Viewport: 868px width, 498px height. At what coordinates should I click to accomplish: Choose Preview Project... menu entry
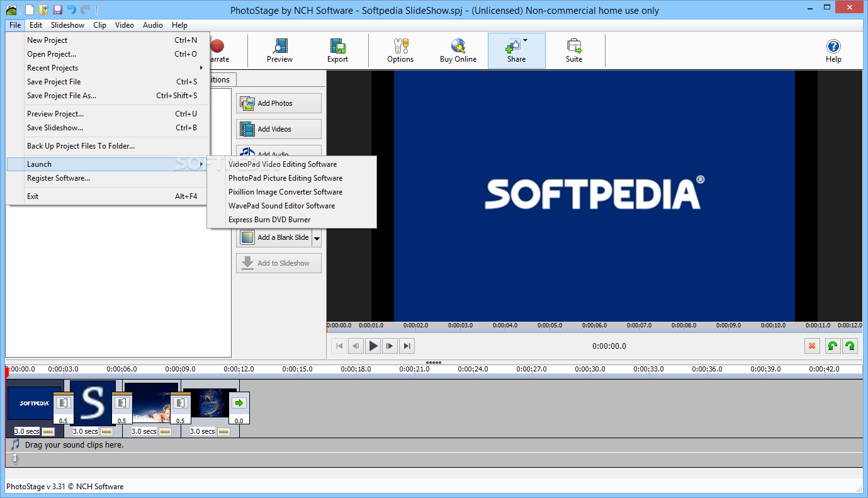pos(108,114)
